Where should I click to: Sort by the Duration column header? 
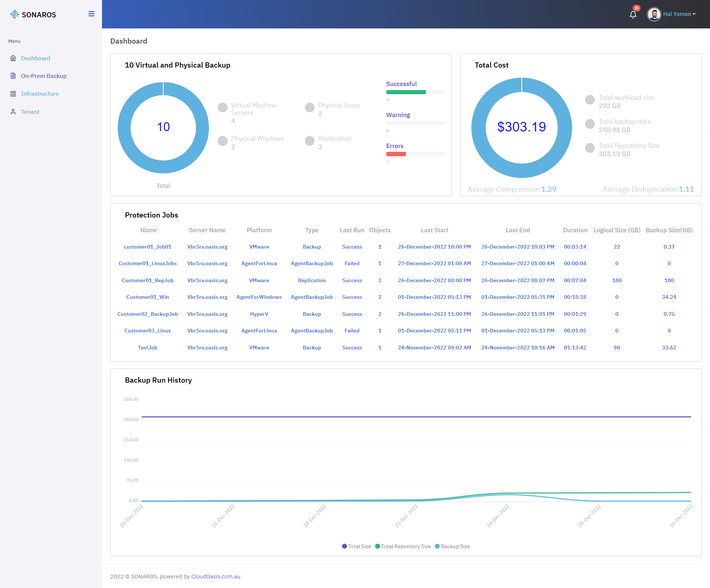pos(575,230)
